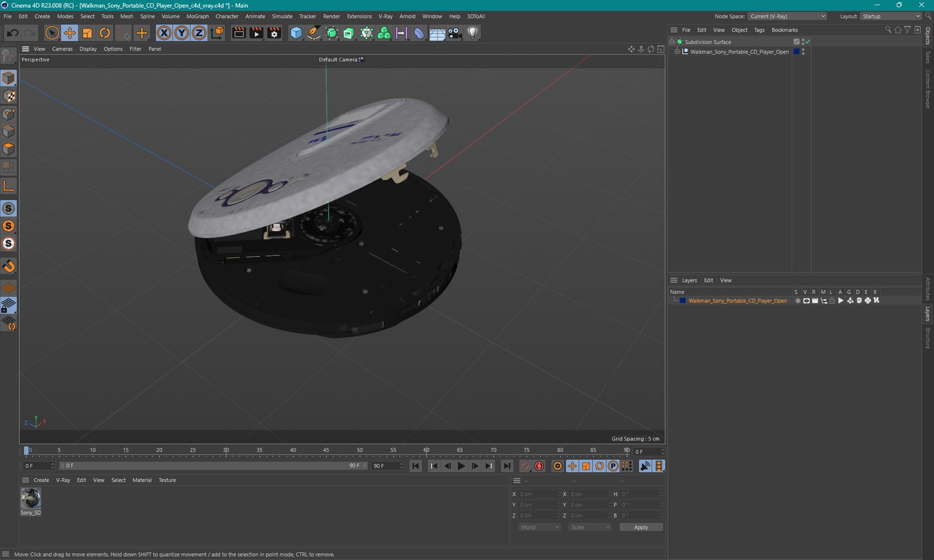
Task: Click the Make Editable icon in left toolbar
Action: click(9, 55)
